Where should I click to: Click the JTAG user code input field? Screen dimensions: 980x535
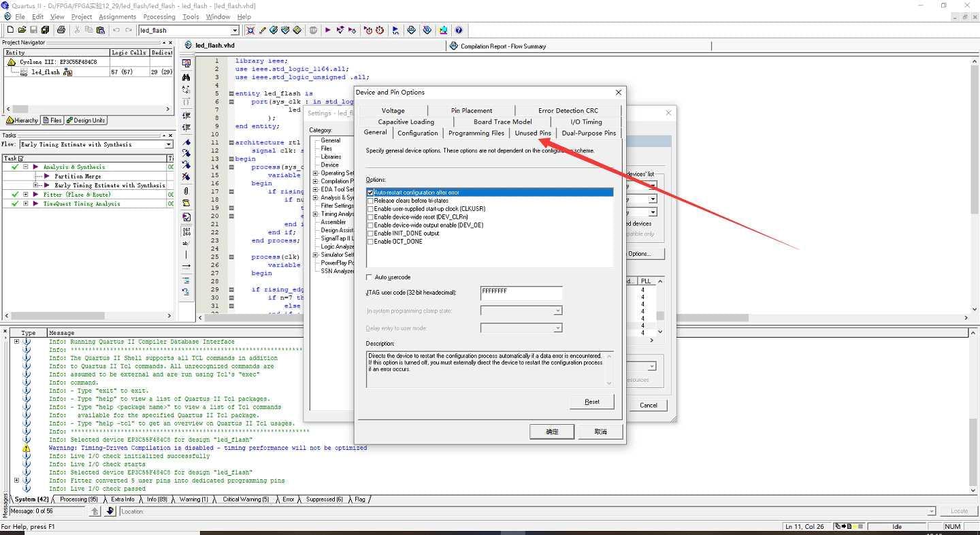(521, 293)
